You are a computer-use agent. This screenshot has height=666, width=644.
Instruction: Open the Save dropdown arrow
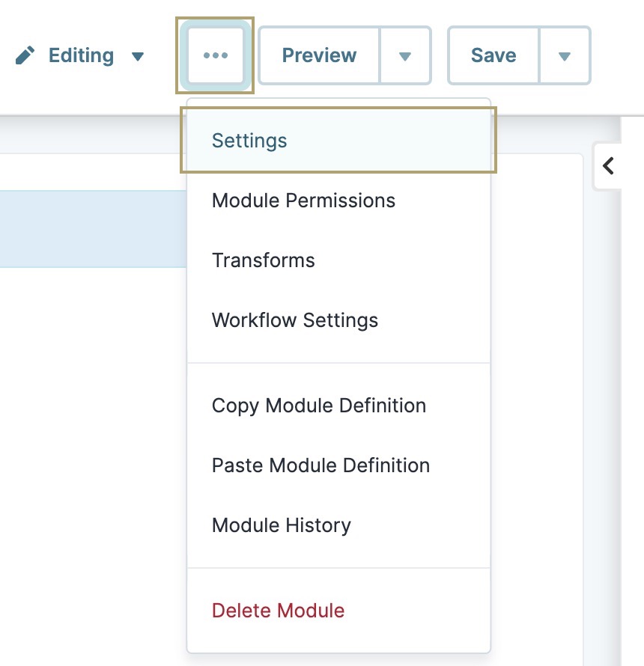click(x=564, y=55)
